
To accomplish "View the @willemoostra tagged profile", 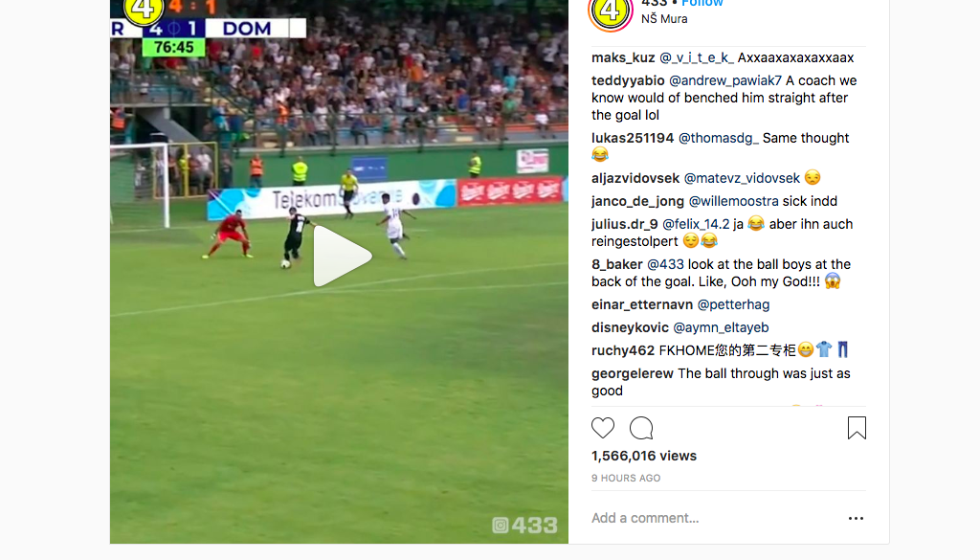I will click(x=734, y=201).
